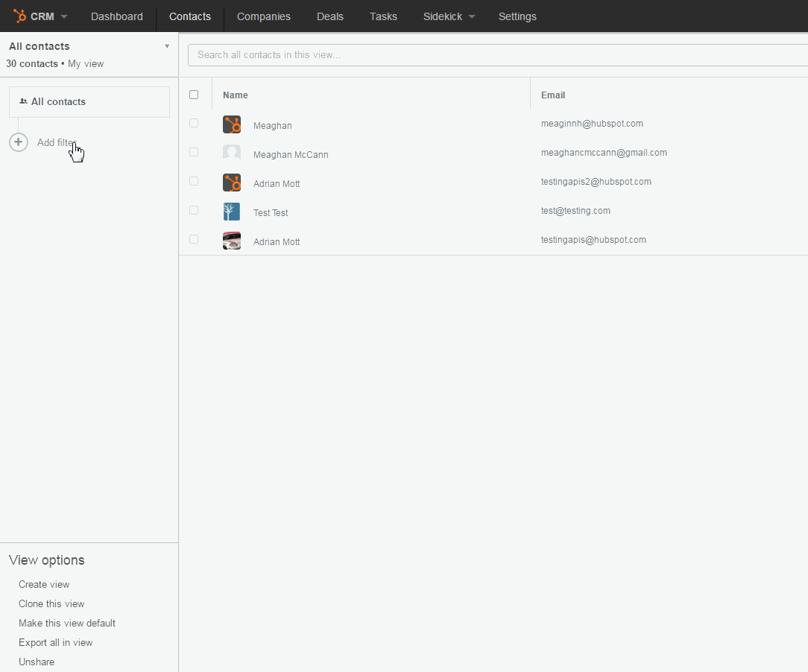The image size is (808, 672).
Task: Sort by the Name column header
Action: click(x=236, y=95)
